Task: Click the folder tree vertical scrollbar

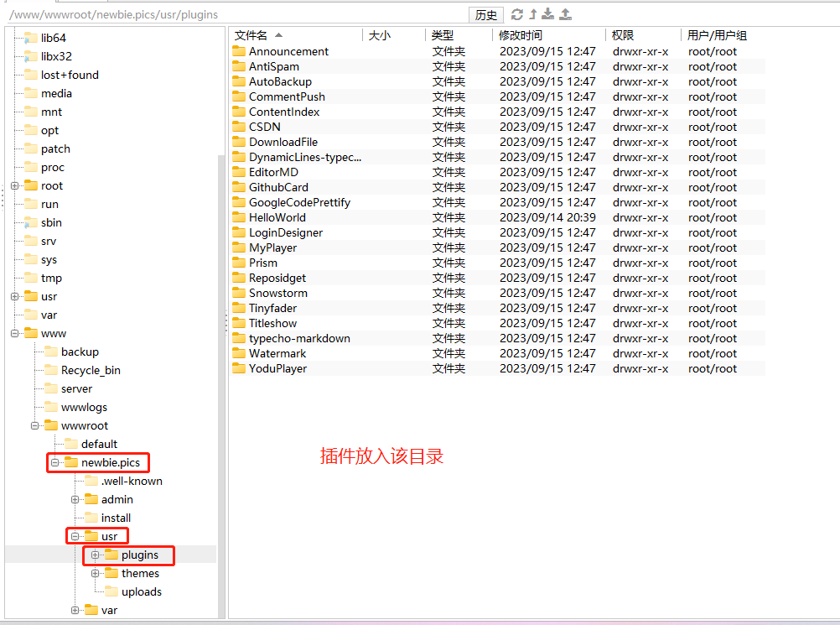Action: pyautogui.click(x=221, y=386)
